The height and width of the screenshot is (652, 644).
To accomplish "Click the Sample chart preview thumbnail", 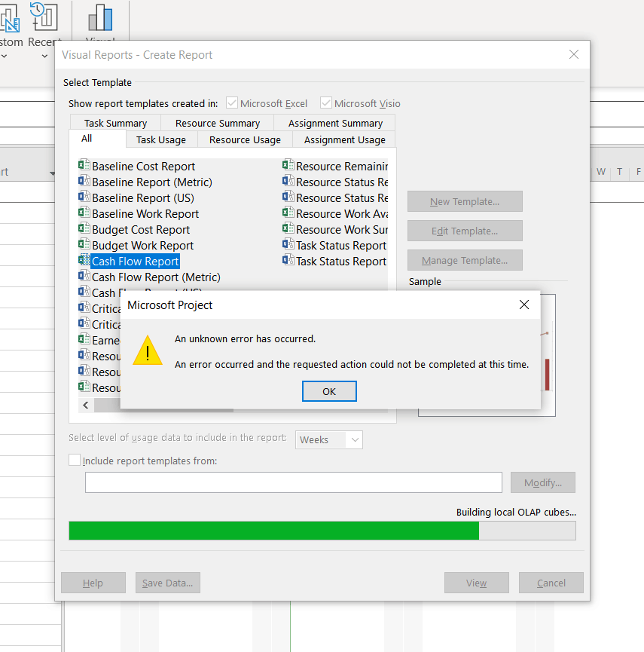I will pyautogui.click(x=548, y=355).
